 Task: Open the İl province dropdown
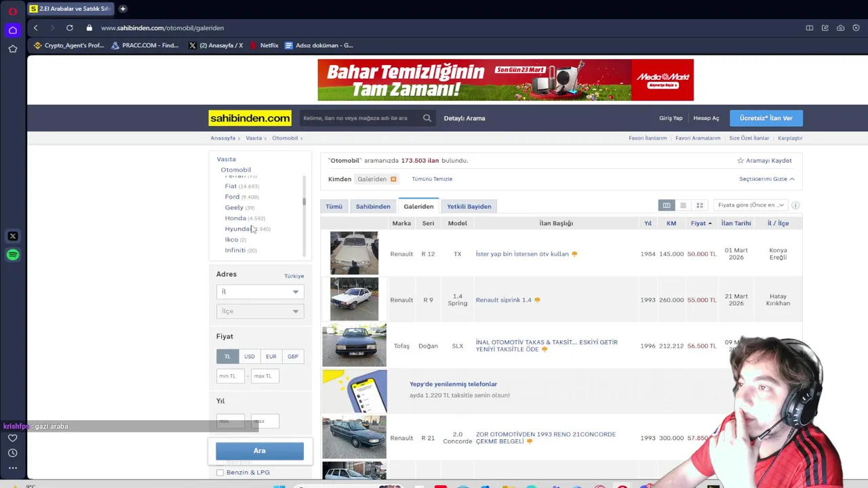point(260,291)
